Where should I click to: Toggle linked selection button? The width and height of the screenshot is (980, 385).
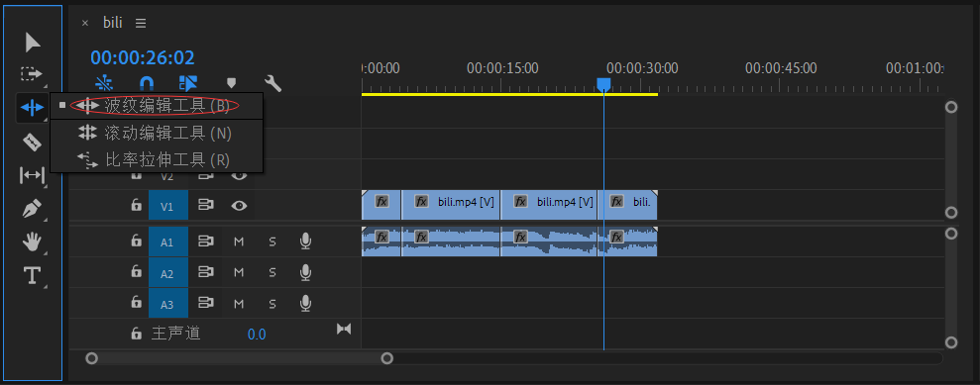coord(187,83)
